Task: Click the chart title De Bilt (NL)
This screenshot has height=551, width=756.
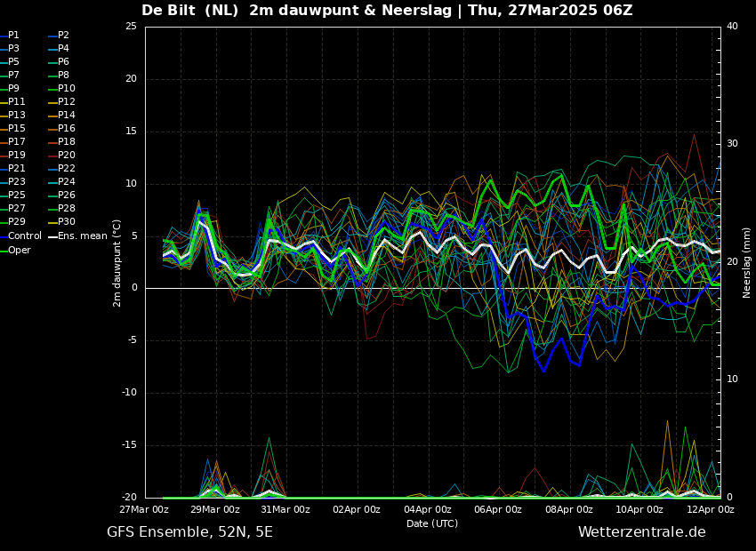Action: click(190, 10)
